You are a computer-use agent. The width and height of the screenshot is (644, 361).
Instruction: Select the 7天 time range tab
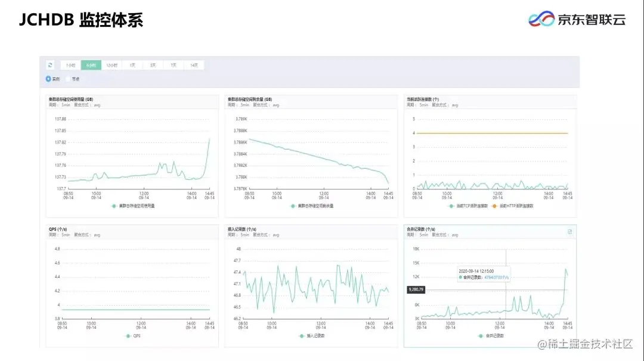[x=174, y=65]
